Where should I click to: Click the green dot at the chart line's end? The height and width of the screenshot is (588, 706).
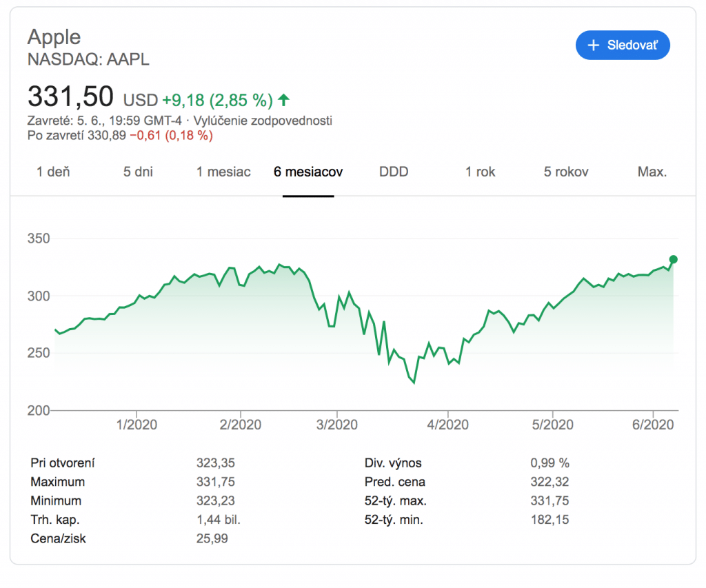point(674,259)
